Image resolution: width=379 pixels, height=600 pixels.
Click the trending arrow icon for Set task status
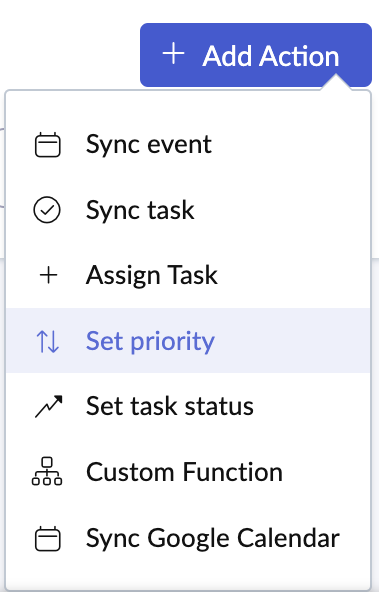[48, 406]
